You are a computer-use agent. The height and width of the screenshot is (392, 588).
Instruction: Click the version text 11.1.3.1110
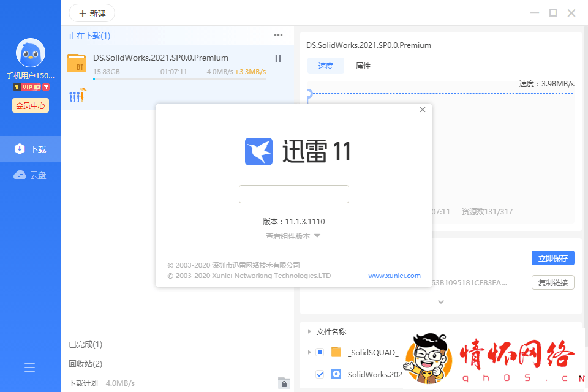[305, 222]
